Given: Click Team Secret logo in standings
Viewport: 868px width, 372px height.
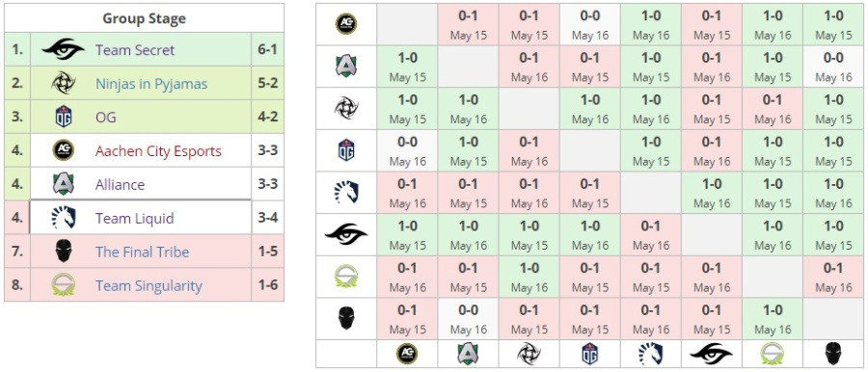Looking at the screenshot, I should (64, 50).
